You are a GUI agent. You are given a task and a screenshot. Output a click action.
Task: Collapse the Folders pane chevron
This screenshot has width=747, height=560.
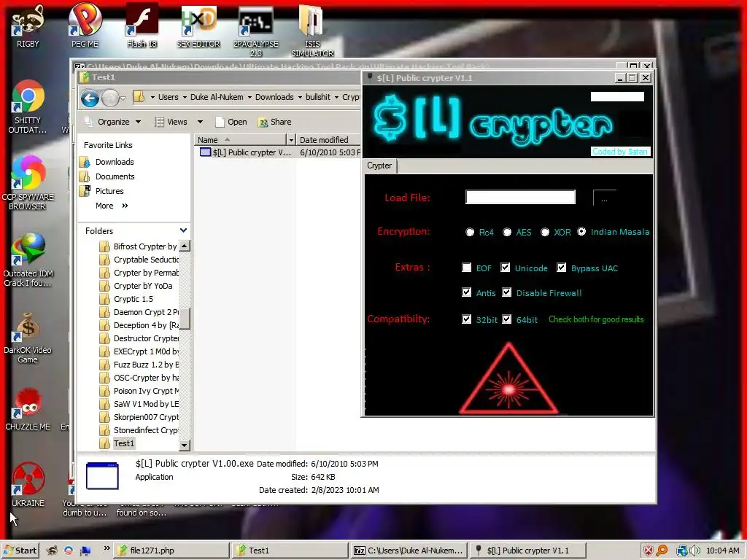tap(183, 230)
